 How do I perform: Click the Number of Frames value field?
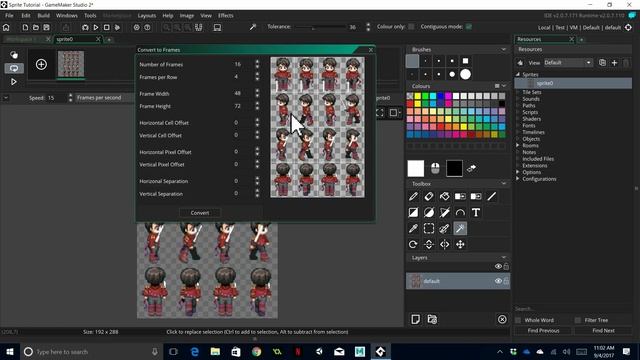coord(238,64)
